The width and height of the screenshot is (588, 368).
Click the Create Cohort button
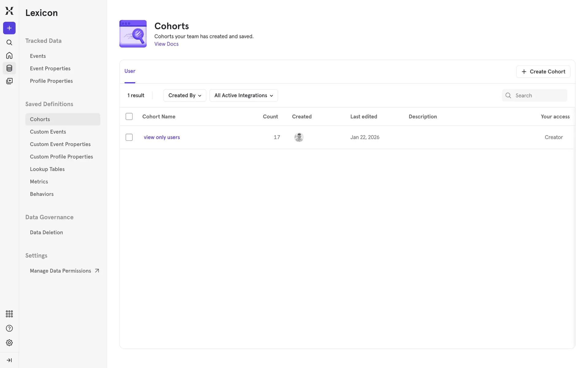(543, 72)
